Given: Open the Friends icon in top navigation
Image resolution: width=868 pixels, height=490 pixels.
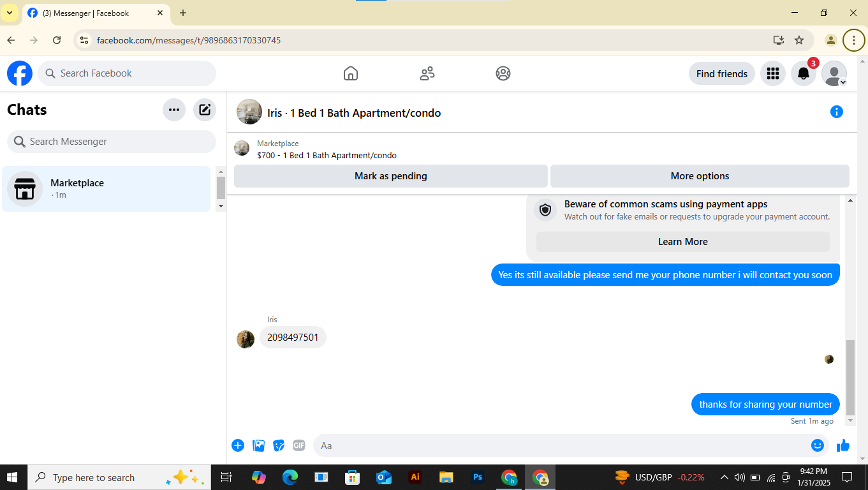Looking at the screenshot, I should pos(427,73).
